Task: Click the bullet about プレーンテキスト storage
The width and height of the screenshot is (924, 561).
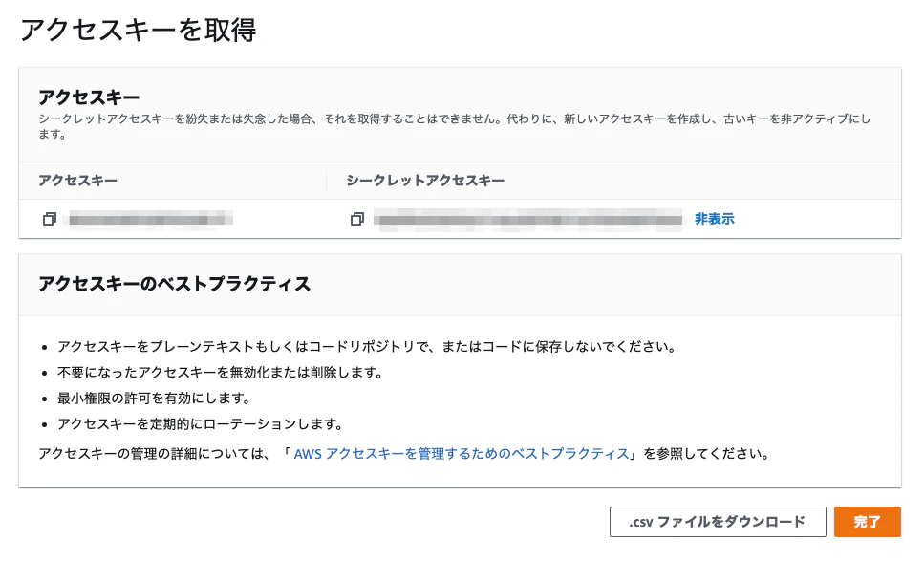Action: point(366,347)
